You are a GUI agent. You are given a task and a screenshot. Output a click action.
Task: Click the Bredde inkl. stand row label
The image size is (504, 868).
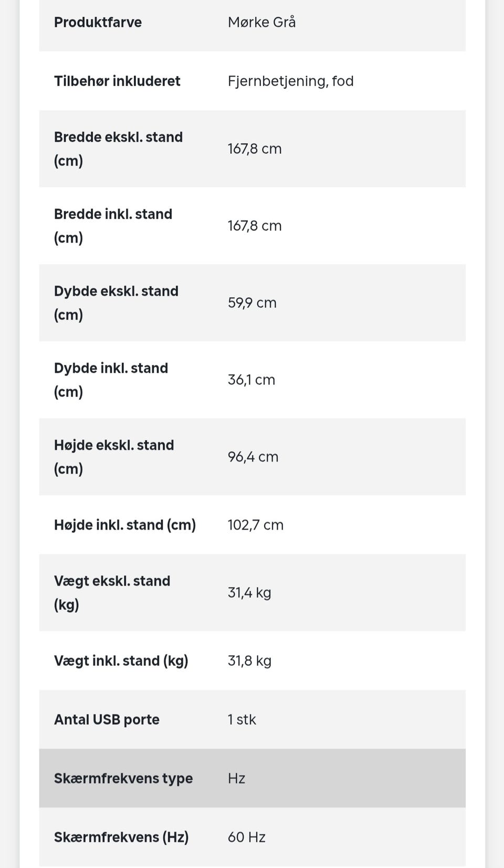point(113,226)
